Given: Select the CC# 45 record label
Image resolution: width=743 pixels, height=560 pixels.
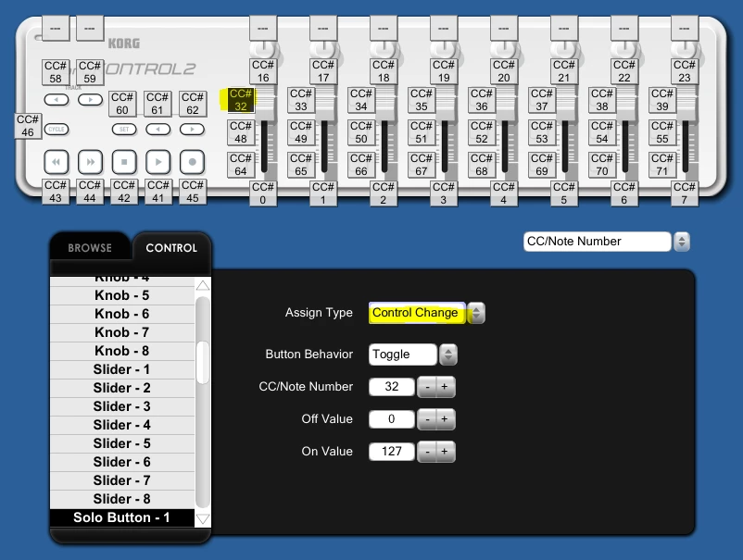Looking at the screenshot, I should tap(193, 192).
